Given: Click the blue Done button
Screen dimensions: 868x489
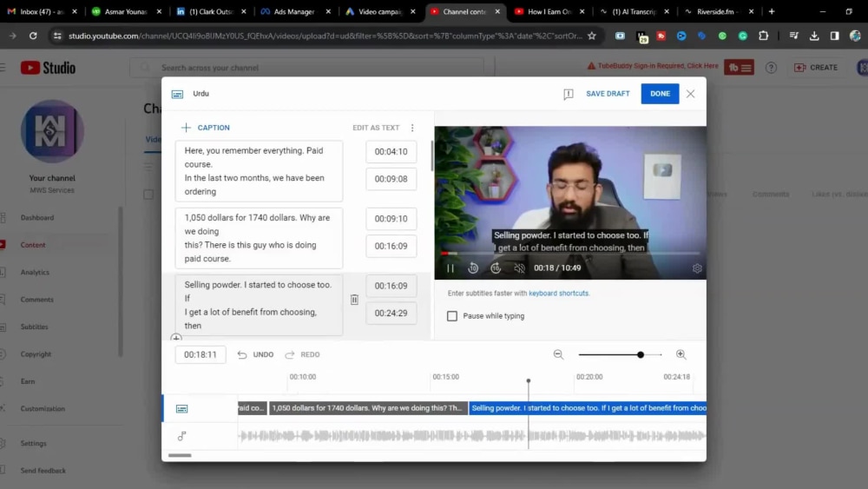Looking at the screenshot, I should tap(660, 94).
